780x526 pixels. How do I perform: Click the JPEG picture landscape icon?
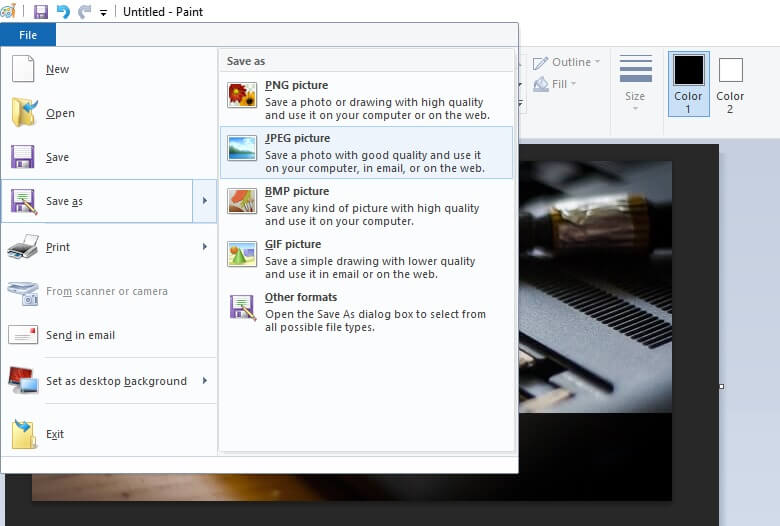click(242, 148)
